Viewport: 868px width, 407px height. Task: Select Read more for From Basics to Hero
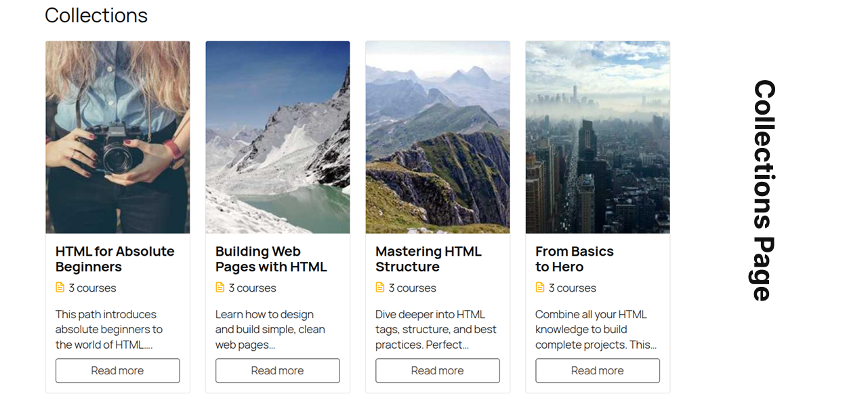597,370
